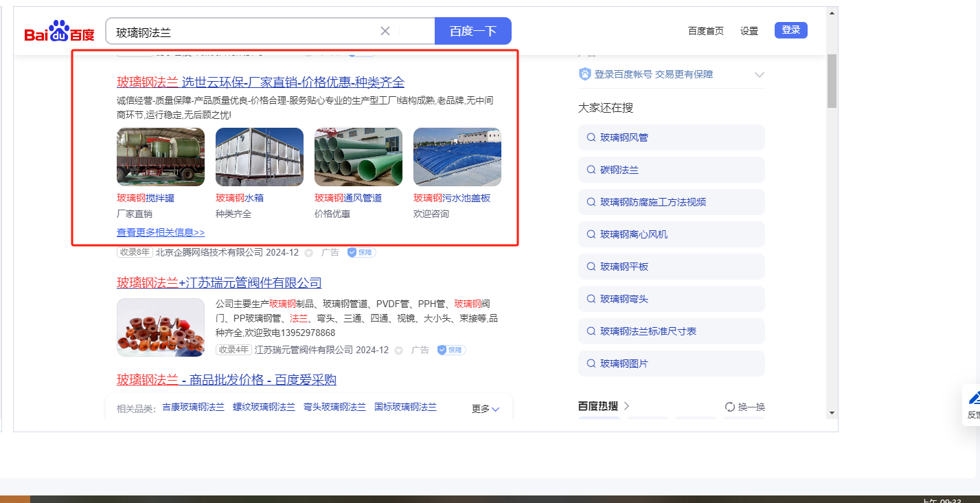Open the 玻璃钢搅拌罐 product image
Viewport: 980px width, 503px height.
161,157
